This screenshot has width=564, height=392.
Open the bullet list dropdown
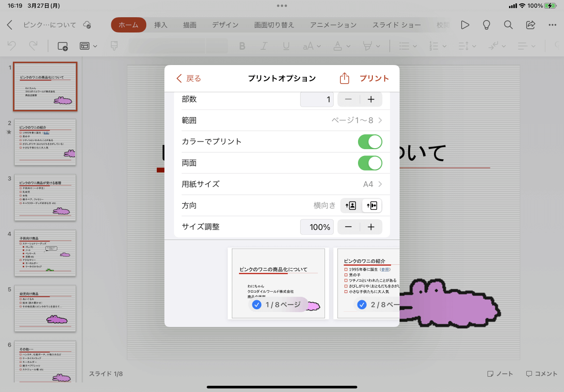click(x=408, y=46)
